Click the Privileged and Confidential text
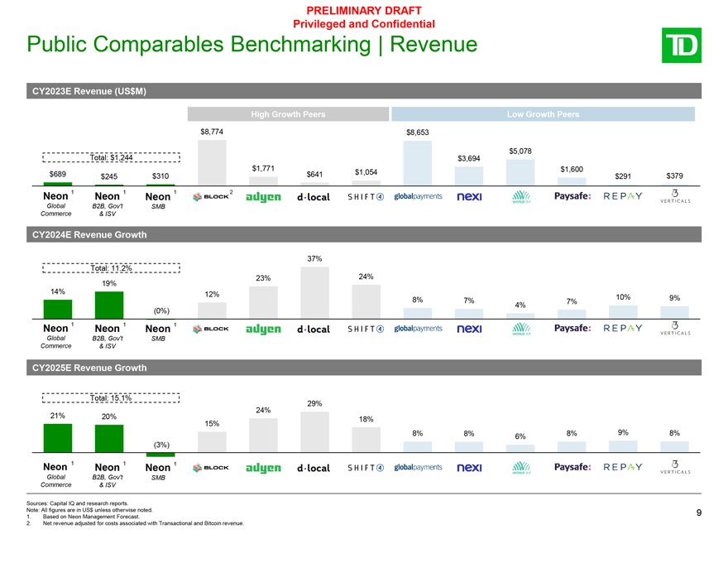Screen dimensions: 728x563 click(x=364, y=24)
